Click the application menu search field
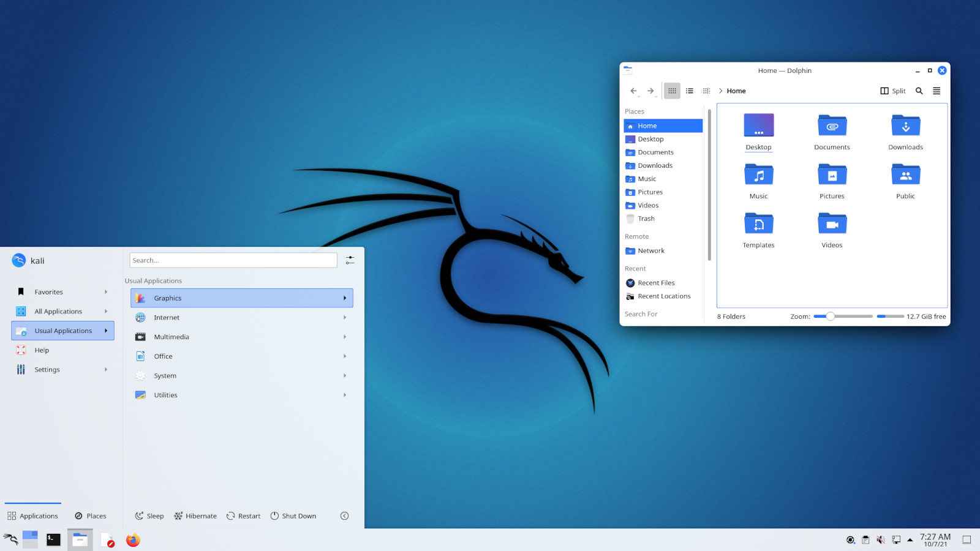This screenshot has height=551, width=980. point(233,260)
